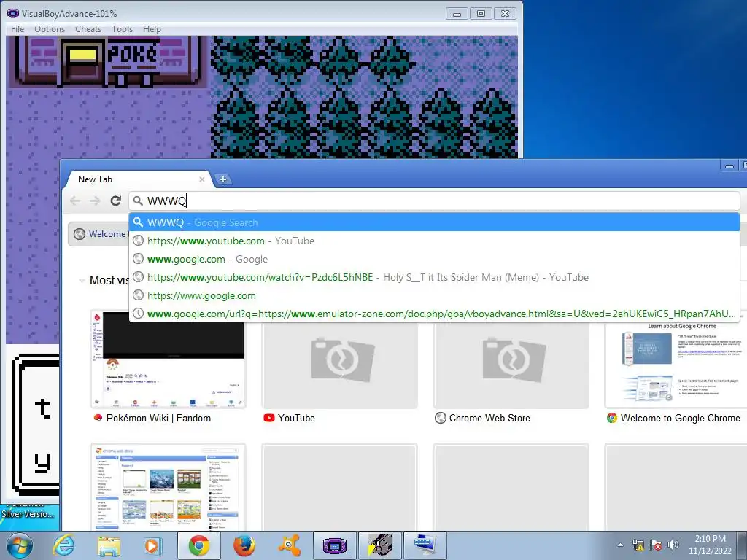The width and height of the screenshot is (747, 560).
Task: Click Welcome to Google Chrome label
Action: 681,418
